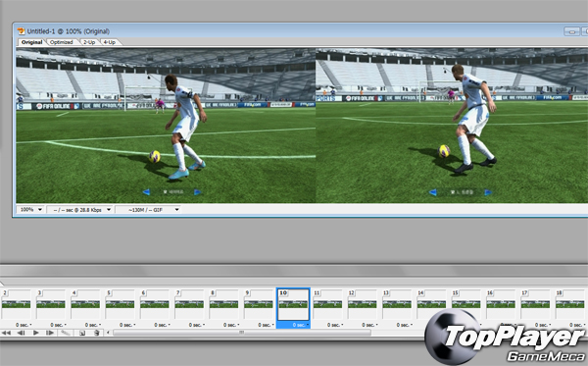Screen dimensions: 588x366
Task: Open the 2-Up view tab
Action: [x=89, y=42]
